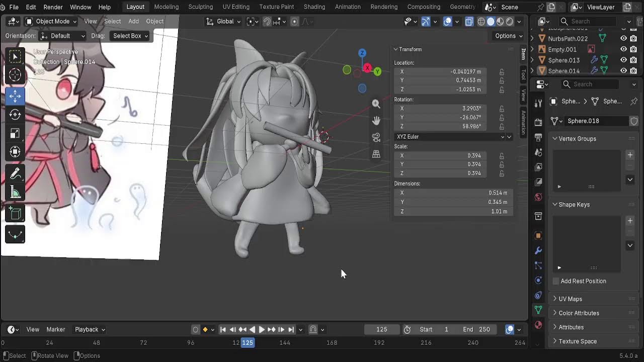Image resolution: width=644 pixels, height=362 pixels.
Task: Open the Object Mode dropdown
Action: [51, 21]
